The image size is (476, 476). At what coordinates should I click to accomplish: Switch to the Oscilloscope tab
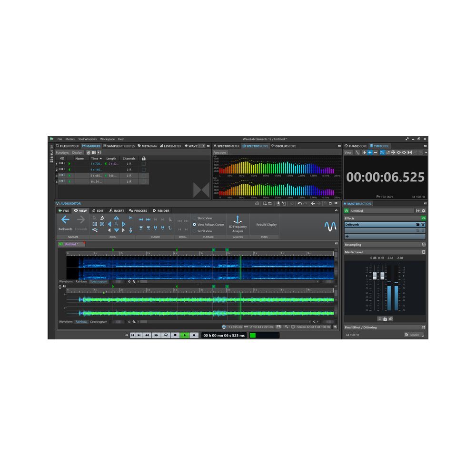pyautogui.click(x=284, y=146)
